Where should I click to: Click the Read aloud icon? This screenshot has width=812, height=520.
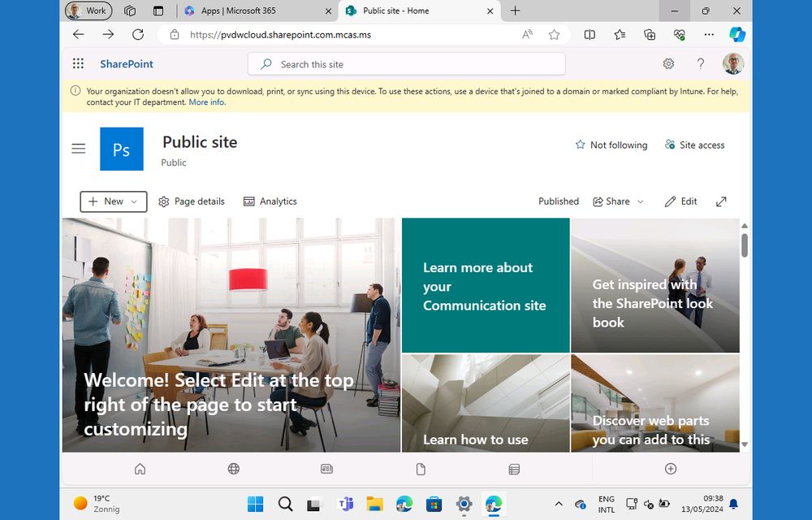pyautogui.click(x=527, y=35)
